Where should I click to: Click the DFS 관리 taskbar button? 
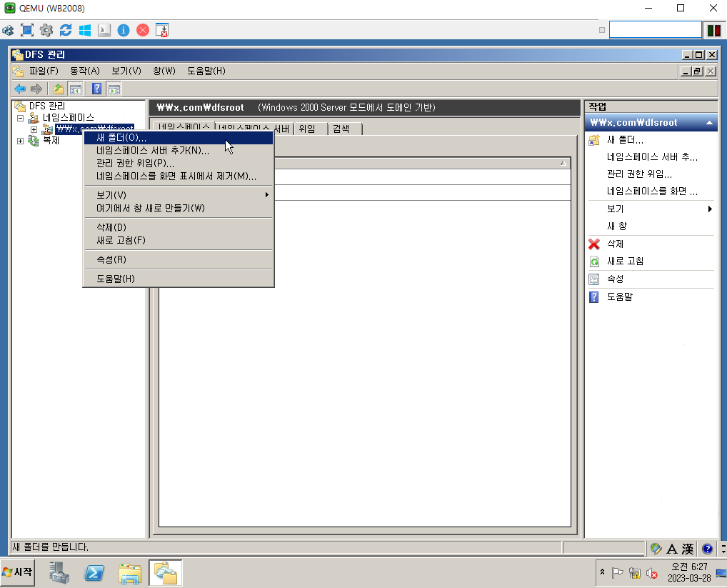point(166,573)
